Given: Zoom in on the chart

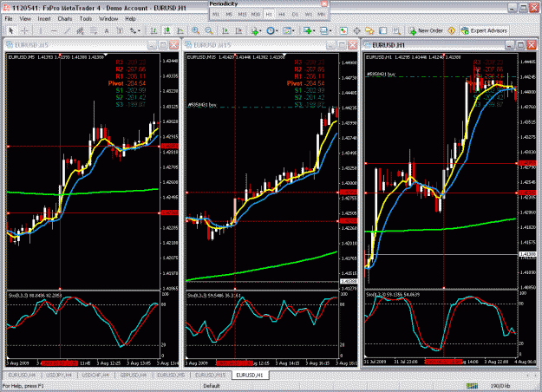Looking at the screenshot, I should [196, 30].
